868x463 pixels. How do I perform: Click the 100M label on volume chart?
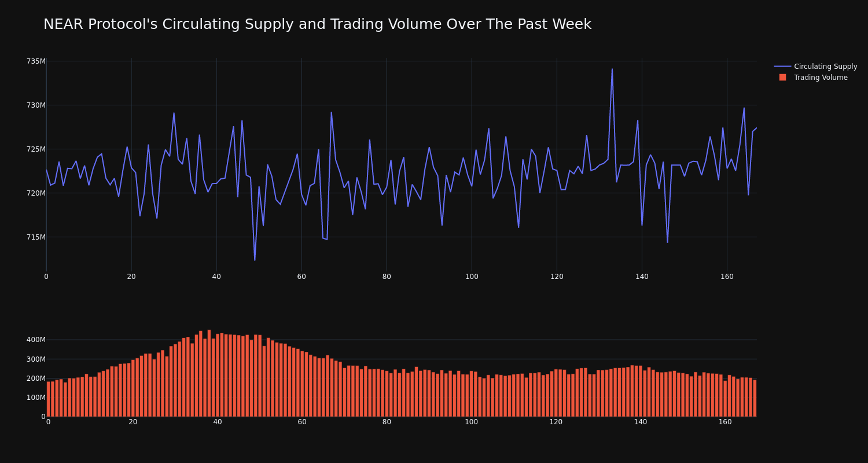(x=36, y=398)
